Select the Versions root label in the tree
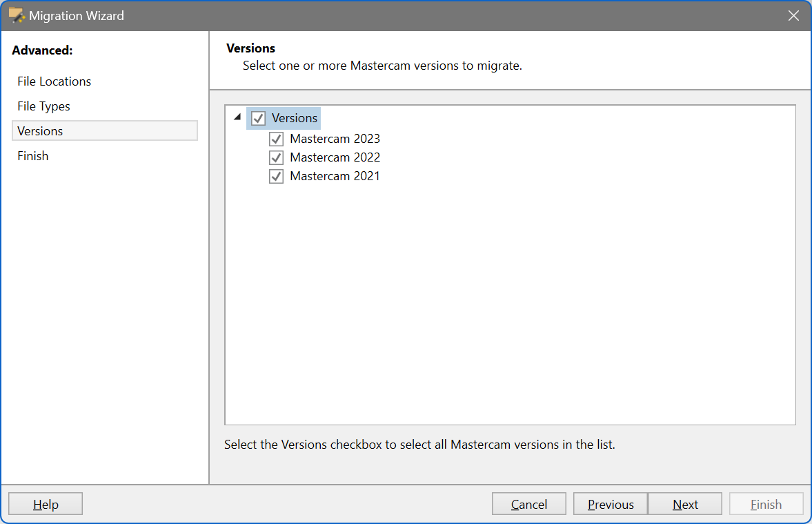This screenshot has height=524, width=812. click(x=295, y=118)
